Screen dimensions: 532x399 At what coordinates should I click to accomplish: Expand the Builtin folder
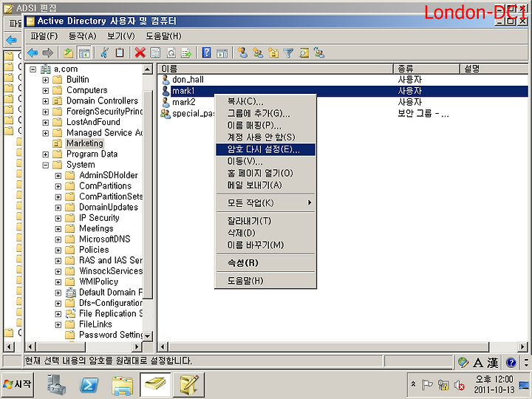(46, 80)
